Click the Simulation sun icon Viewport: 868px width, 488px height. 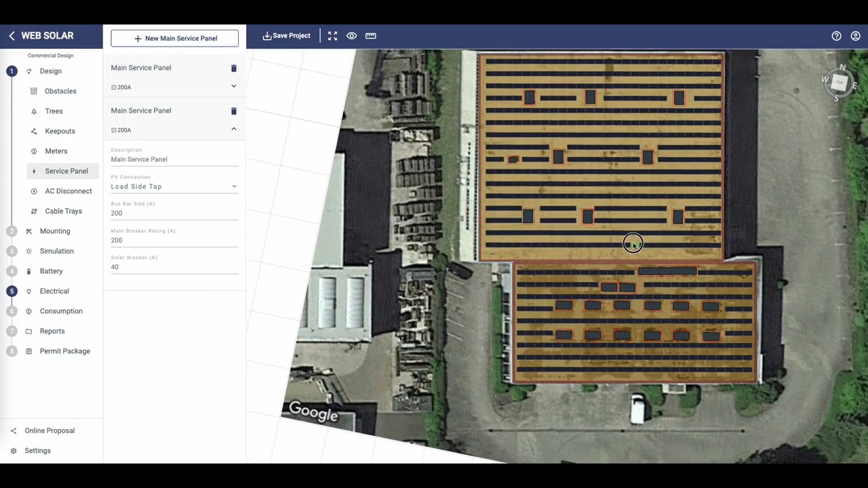[x=28, y=251]
